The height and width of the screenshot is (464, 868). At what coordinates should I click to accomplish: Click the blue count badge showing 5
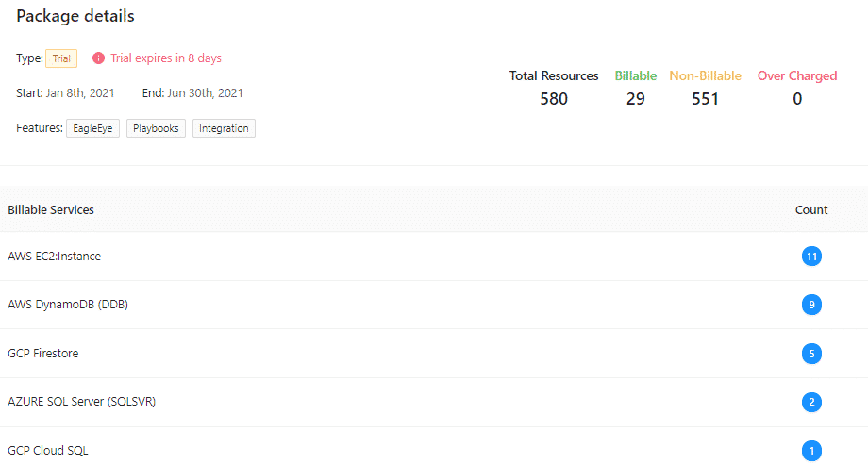(811, 354)
